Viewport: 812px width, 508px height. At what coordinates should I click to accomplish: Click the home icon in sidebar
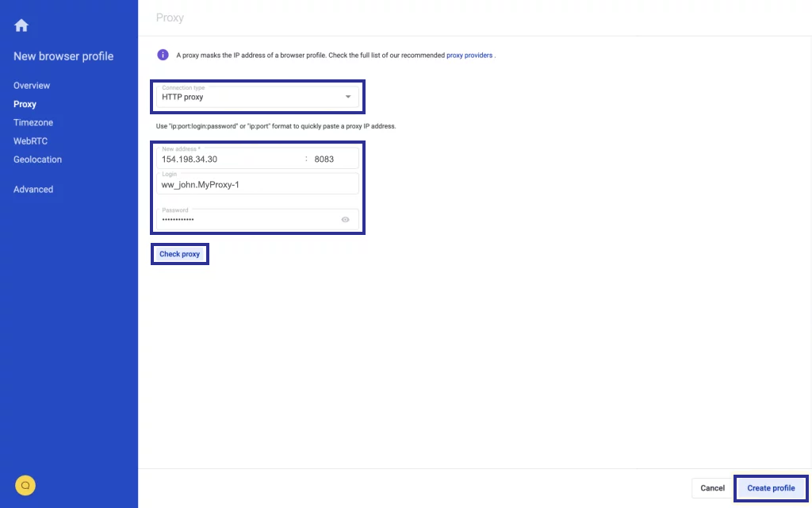pos(21,25)
